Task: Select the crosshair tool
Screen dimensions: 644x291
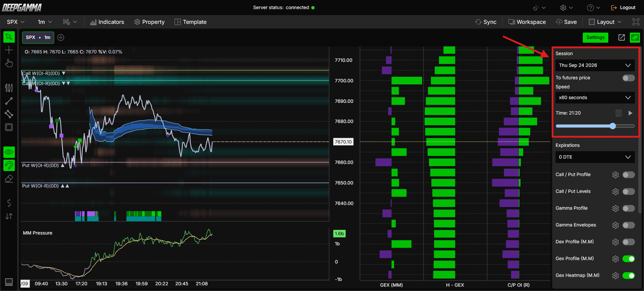Action: tap(9, 50)
